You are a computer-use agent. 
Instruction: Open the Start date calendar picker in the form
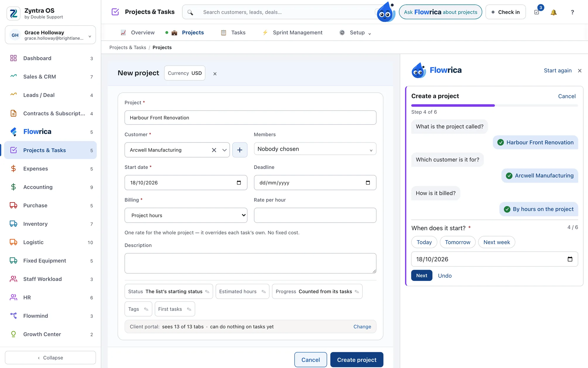(239, 183)
